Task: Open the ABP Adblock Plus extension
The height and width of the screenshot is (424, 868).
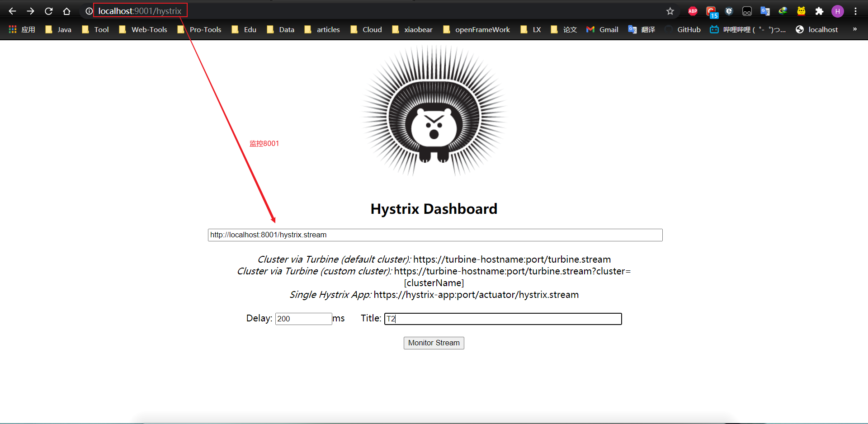Action: click(x=693, y=11)
